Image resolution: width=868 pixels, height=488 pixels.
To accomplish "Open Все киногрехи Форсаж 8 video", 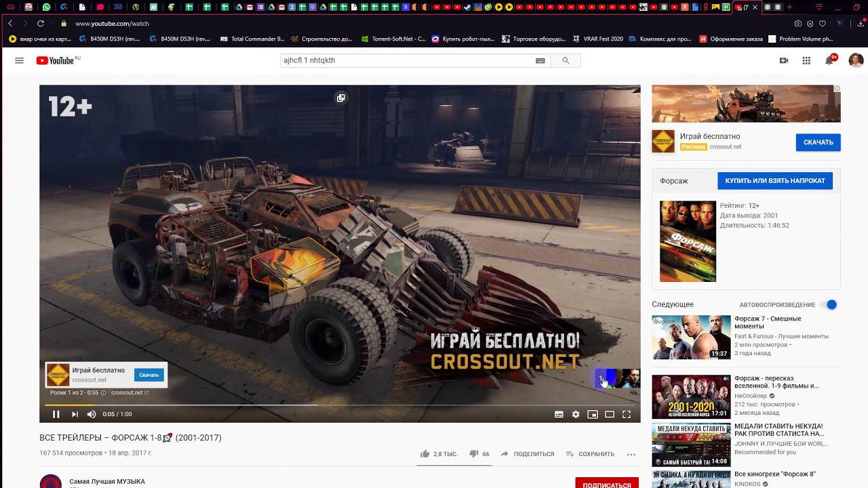I will click(x=775, y=474).
